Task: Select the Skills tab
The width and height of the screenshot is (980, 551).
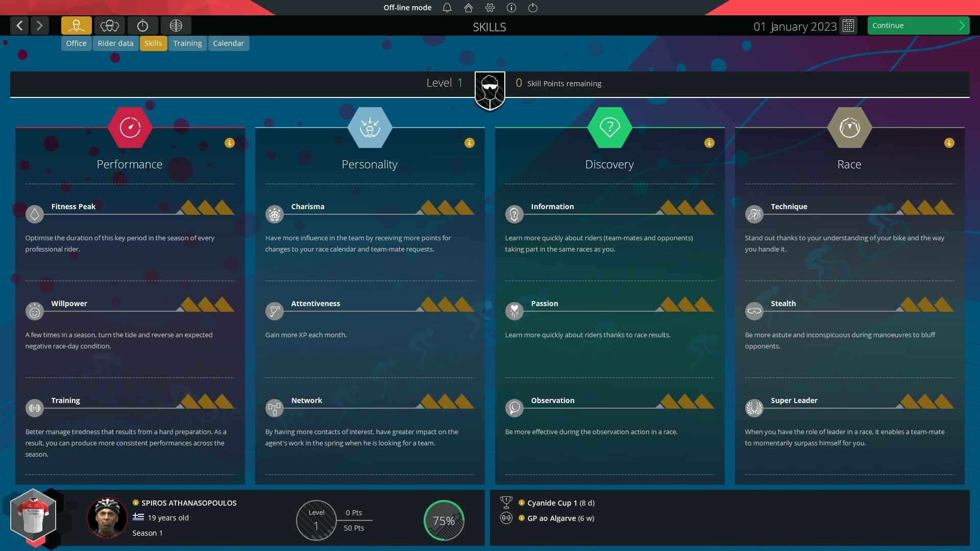Action: coord(153,43)
